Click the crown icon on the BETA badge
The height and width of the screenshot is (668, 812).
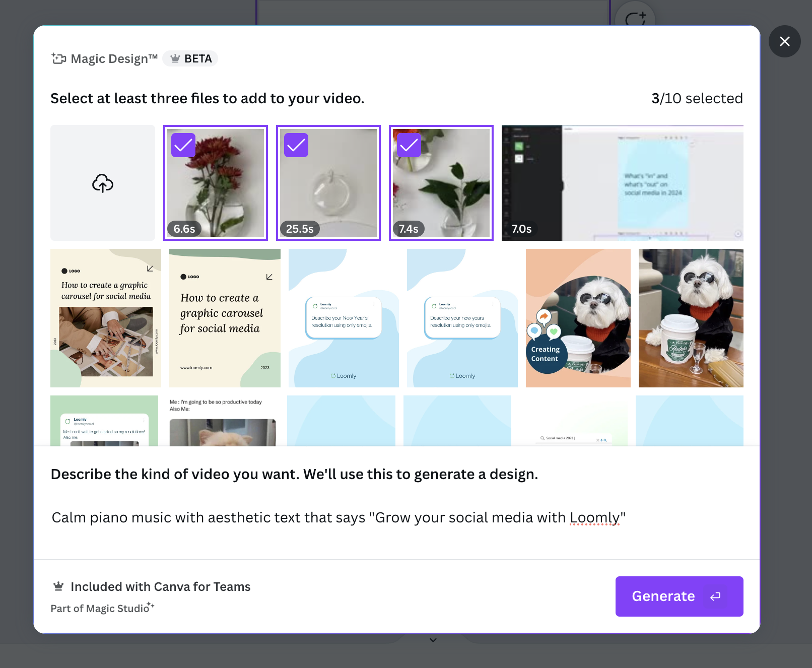[175, 58]
